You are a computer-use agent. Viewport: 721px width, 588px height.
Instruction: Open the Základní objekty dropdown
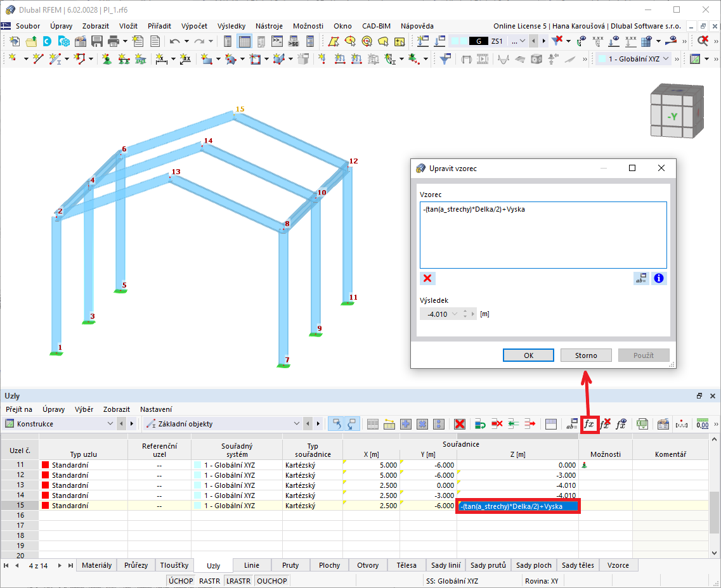click(x=223, y=423)
